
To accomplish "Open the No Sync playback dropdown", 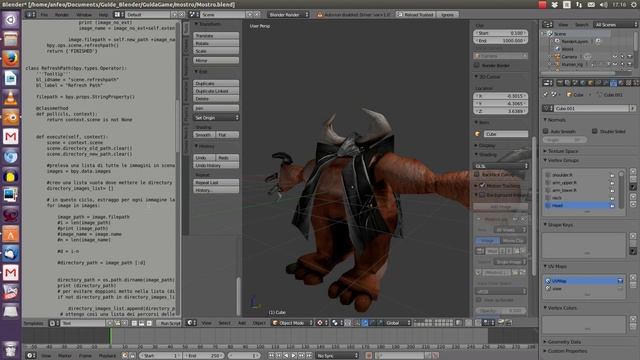I will click(337, 356).
